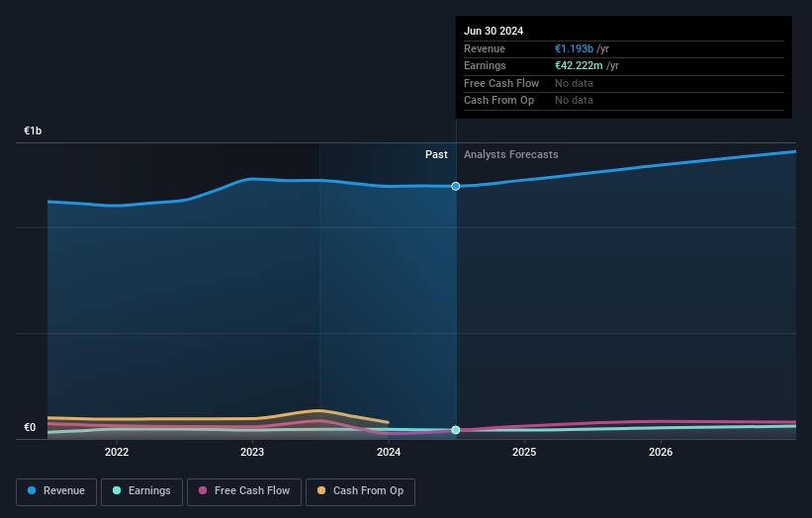Click the teal Earnings legend dot
Screen dimensions: 812x518
[x=117, y=490]
